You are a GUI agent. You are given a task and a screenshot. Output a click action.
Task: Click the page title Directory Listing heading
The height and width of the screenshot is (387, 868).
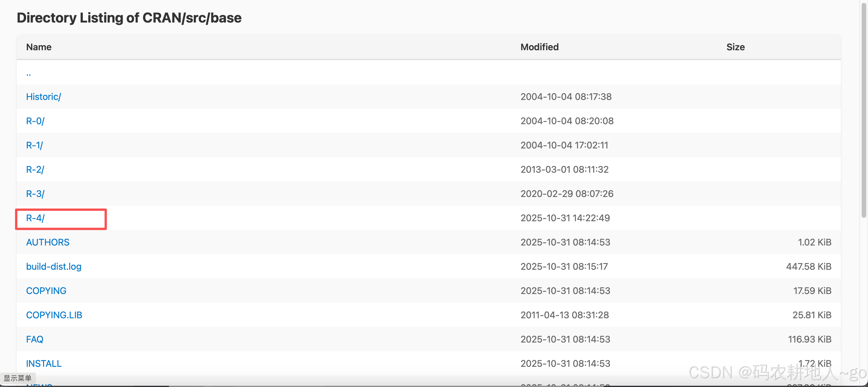tap(129, 18)
